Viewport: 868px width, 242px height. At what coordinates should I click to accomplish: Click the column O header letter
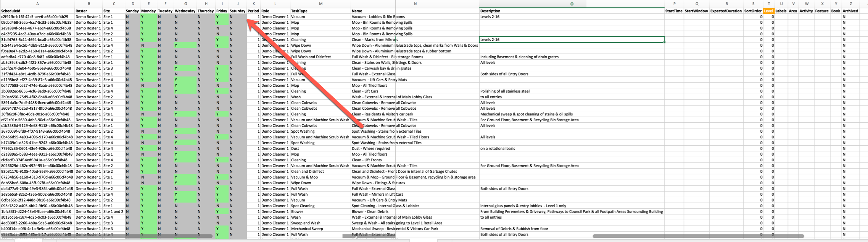(572, 4)
